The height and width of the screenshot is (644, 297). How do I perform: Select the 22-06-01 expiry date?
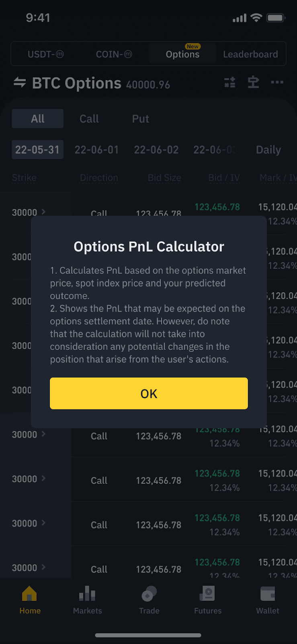97,150
